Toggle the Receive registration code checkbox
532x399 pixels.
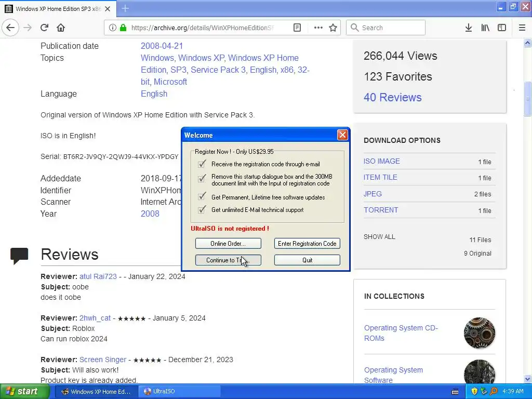[x=202, y=164]
